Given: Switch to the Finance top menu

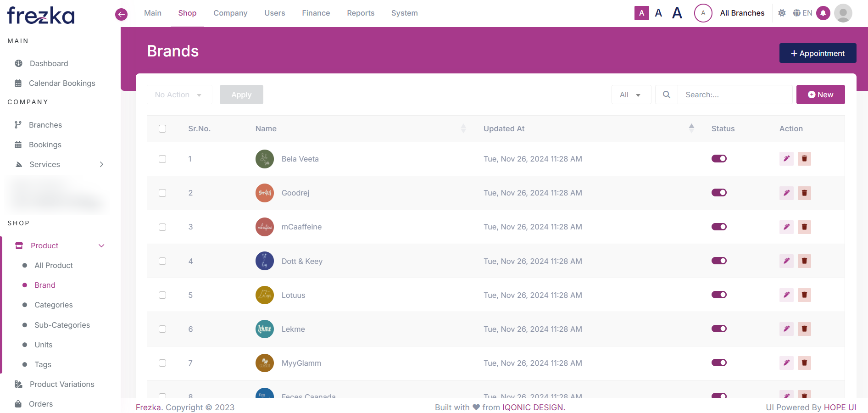Looking at the screenshot, I should [x=316, y=13].
